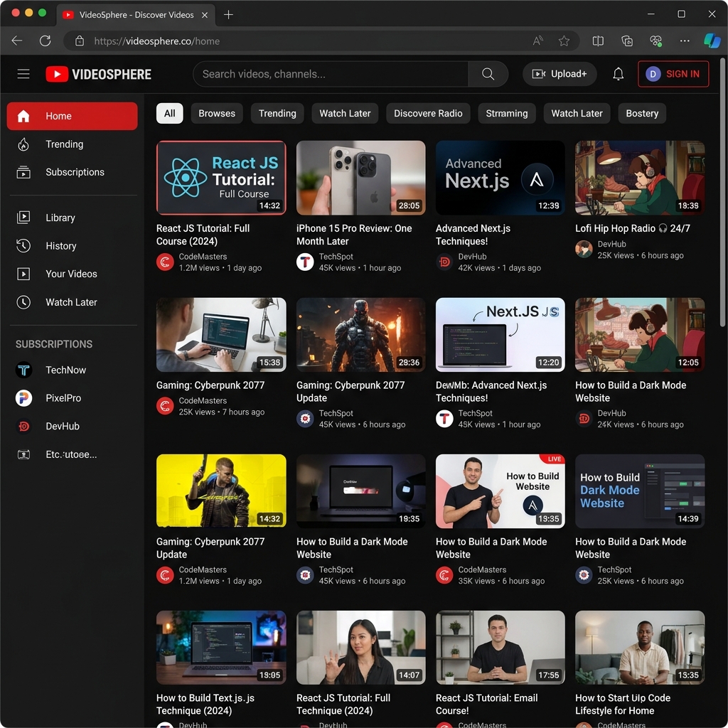728x728 pixels.
Task: Toggle split screen icon
Action: tap(598, 41)
